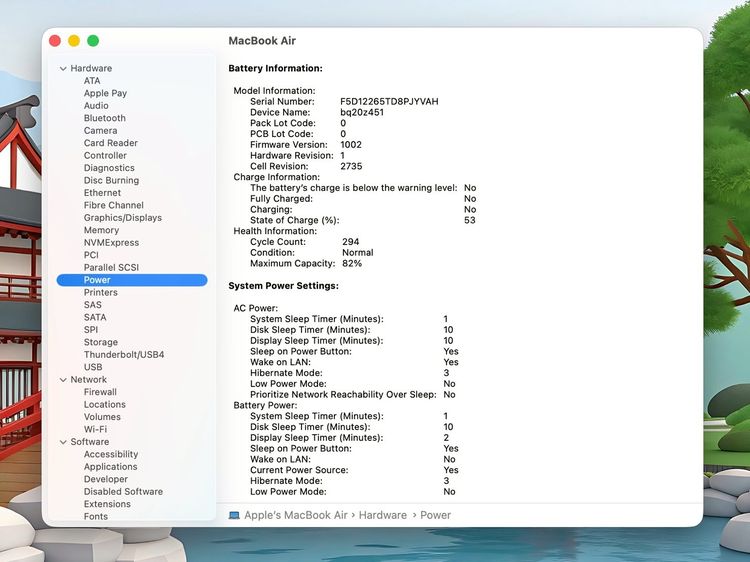The height and width of the screenshot is (562, 750).
Task: Select SPI in the sidebar
Action: [91, 330]
